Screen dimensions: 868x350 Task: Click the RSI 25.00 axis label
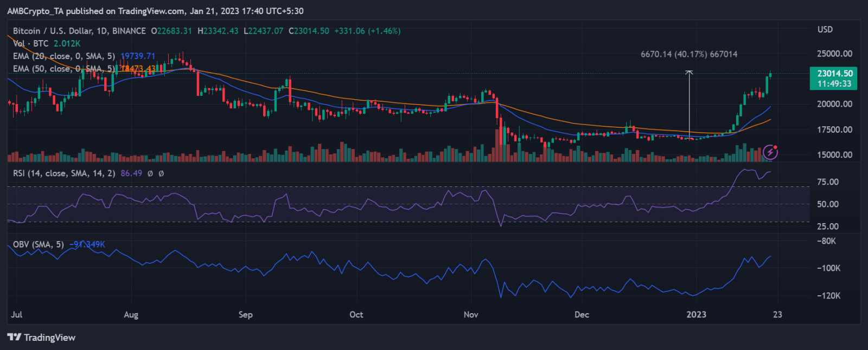coord(828,226)
